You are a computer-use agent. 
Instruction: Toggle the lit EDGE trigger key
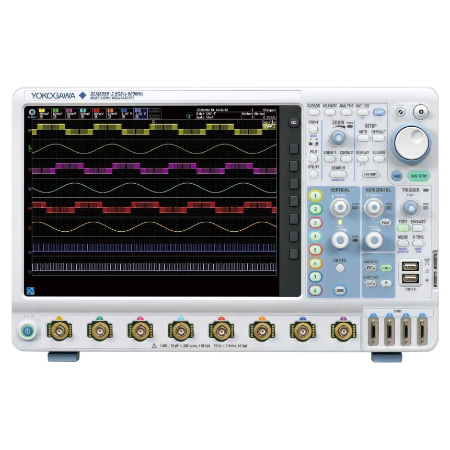click(403, 228)
